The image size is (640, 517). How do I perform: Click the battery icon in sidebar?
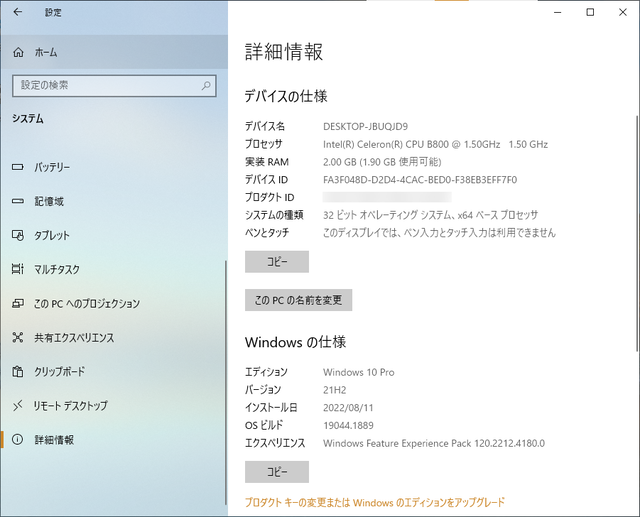(18, 167)
